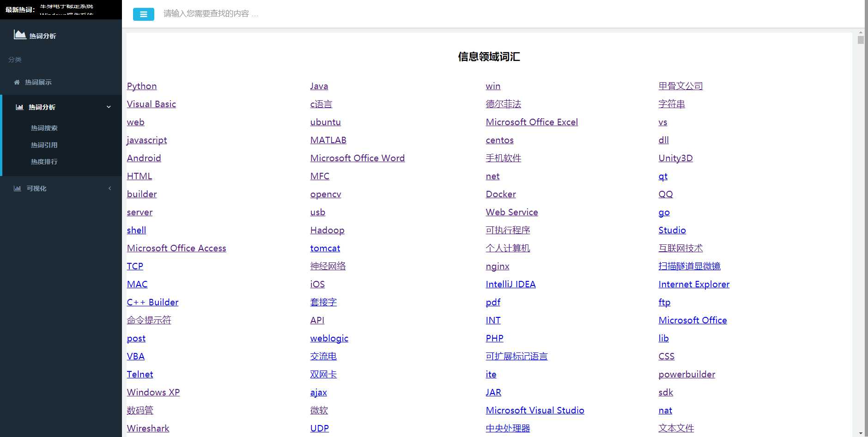Open the PHP link

coord(495,338)
